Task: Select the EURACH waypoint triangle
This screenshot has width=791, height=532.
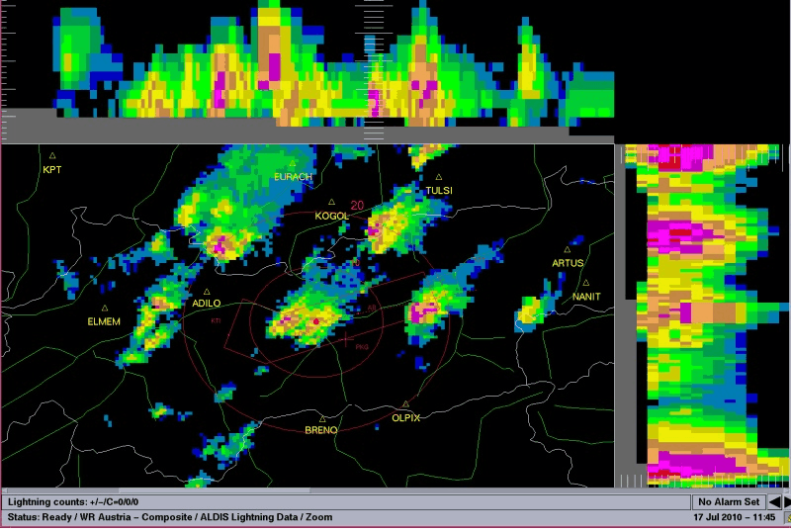Action: (x=294, y=163)
